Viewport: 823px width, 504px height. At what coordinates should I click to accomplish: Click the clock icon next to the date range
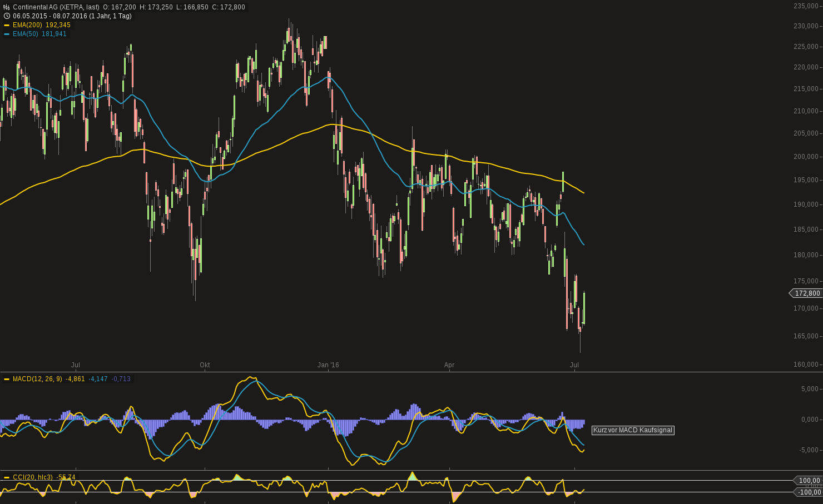(x=6, y=16)
